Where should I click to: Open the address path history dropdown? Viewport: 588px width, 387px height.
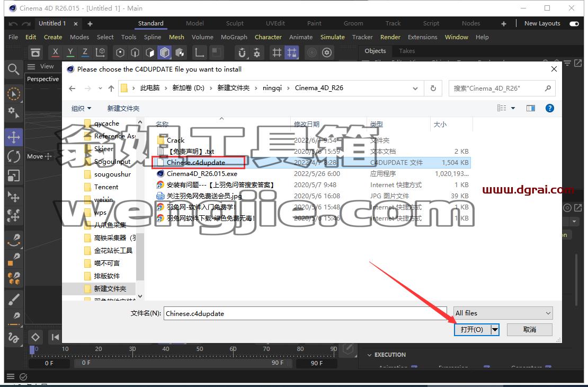point(415,88)
